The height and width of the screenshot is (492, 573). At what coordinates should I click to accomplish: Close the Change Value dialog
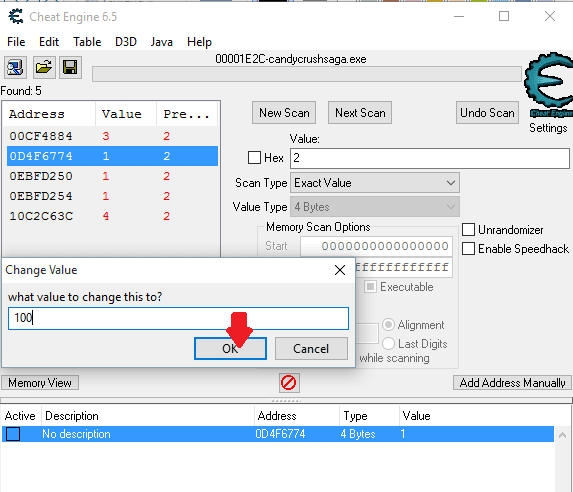pyautogui.click(x=340, y=270)
